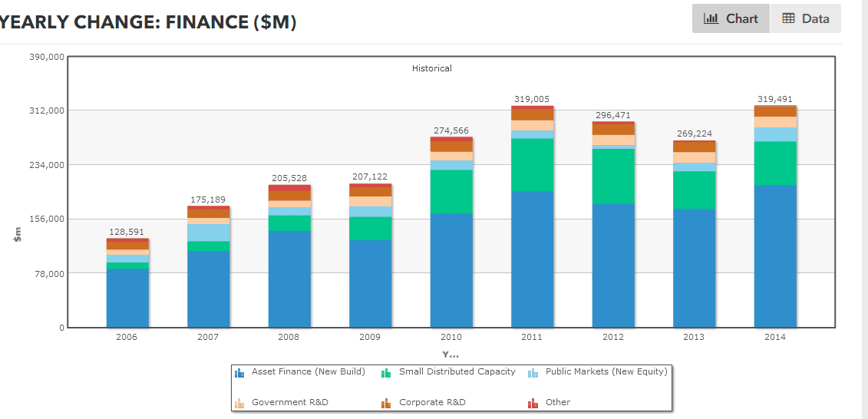The image size is (868, 419).
Task: Switch to the Chart tab
Action: coord(731,18)
